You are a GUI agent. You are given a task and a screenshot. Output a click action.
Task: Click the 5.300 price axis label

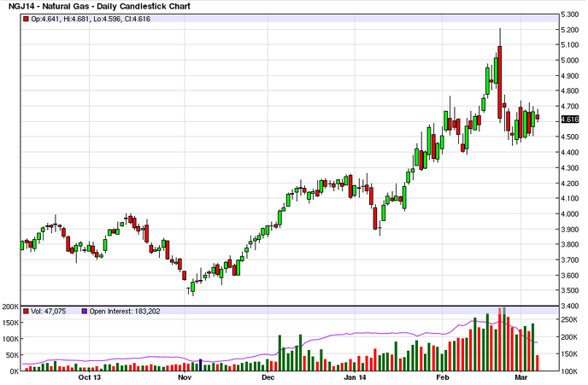tap(571, 15)
